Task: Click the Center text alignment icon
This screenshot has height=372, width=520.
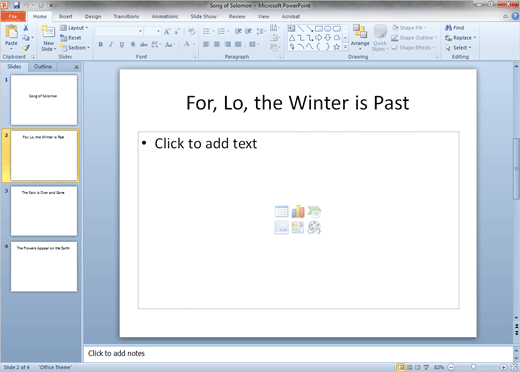Action: tap(217, 44)
